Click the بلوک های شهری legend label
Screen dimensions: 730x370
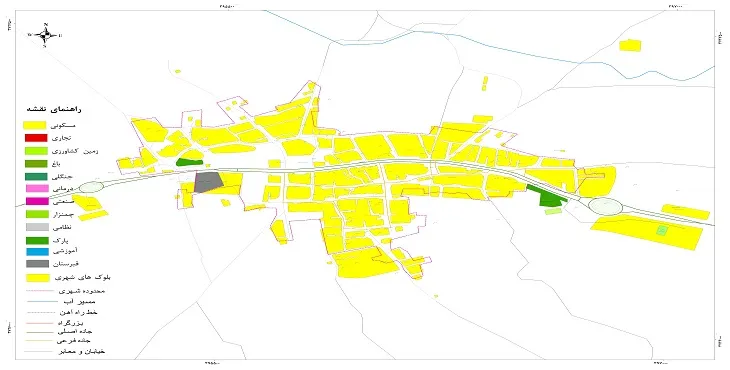point(83,277)
